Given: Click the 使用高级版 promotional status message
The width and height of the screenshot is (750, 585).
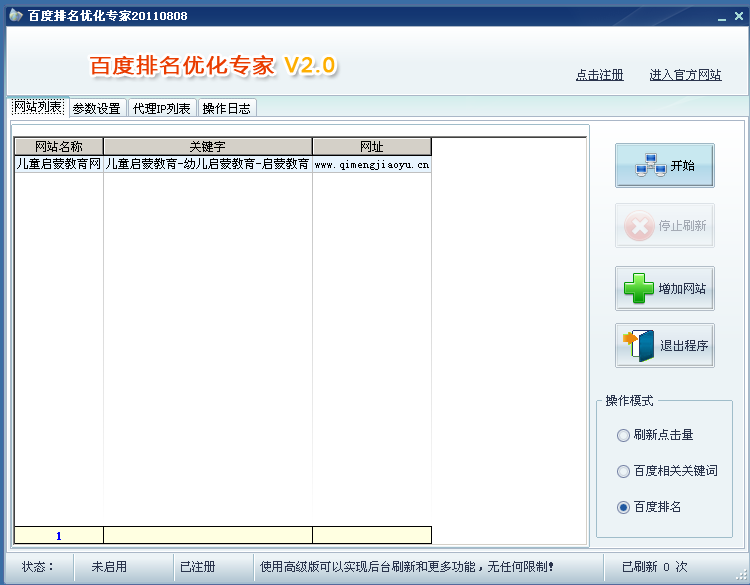Looking at the screenshot, I should (407, 567).
